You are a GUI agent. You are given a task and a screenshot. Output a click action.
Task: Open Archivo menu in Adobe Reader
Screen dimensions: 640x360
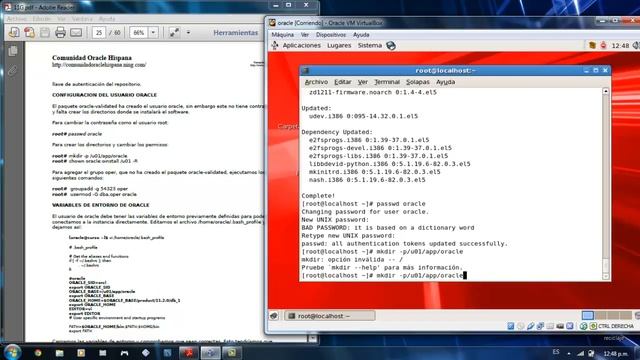(17, 19)
